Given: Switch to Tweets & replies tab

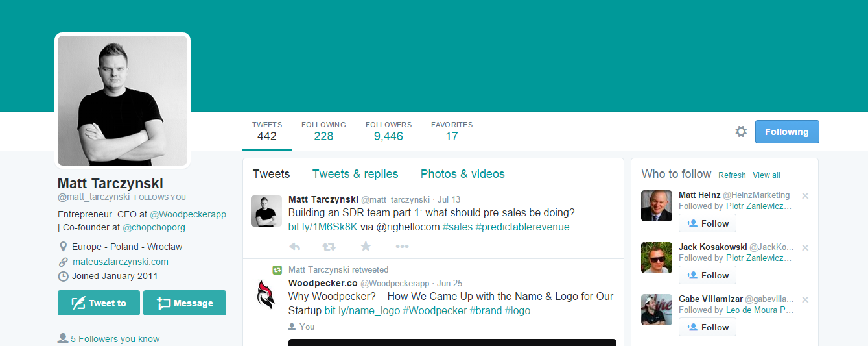Looking at the screenshot, I should pyautogui.click(x=355, y=174).
